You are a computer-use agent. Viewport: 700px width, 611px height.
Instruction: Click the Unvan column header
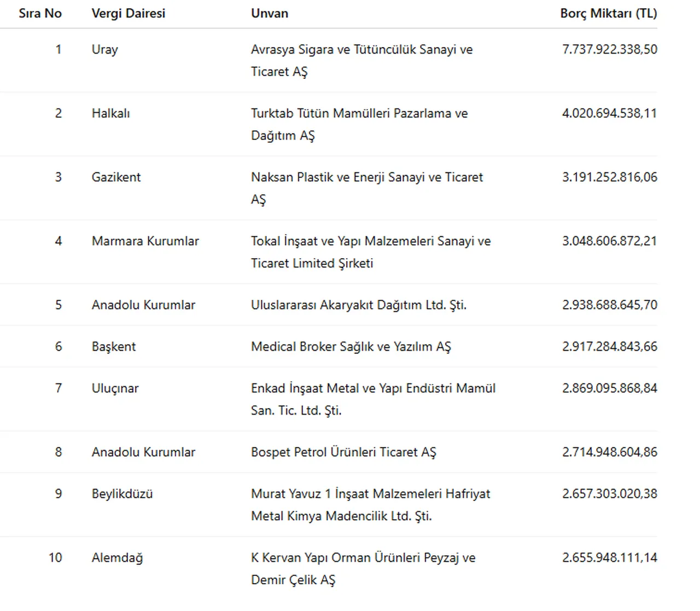pyautogui.click(x=269, y=14)
